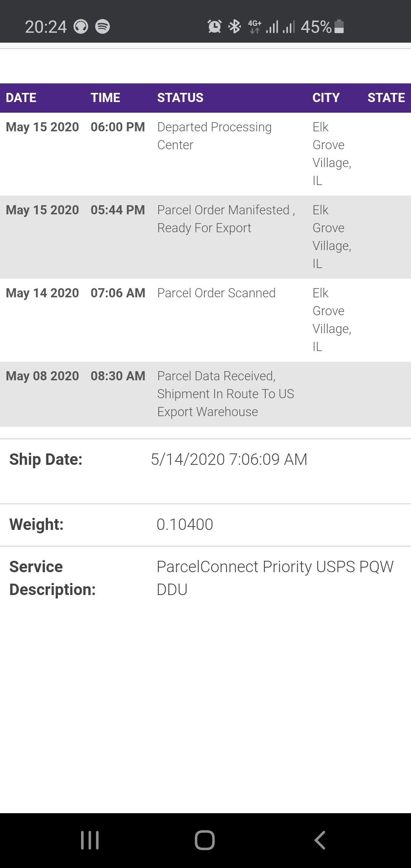This screenshot has height=868, width=411.
Task: Tap Parcel Order Manifested status entry
Action: [226, 219]
